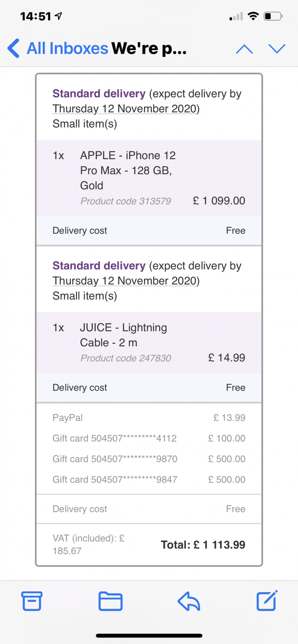The image size is (298, 644).
Task: Tap the reply arrow icon
Action: (189, 601)
